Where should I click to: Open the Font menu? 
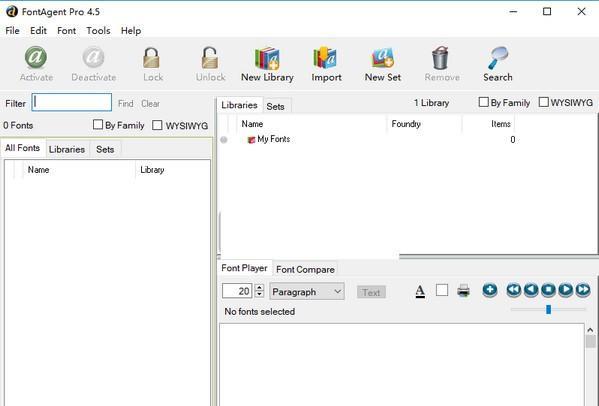point(66,31)
